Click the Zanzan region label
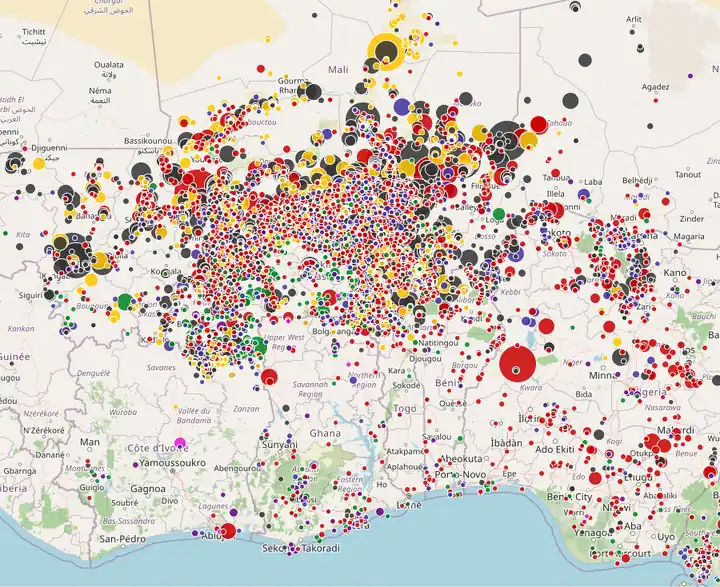This screenshot has height=587, width=720. pos(246,409)
